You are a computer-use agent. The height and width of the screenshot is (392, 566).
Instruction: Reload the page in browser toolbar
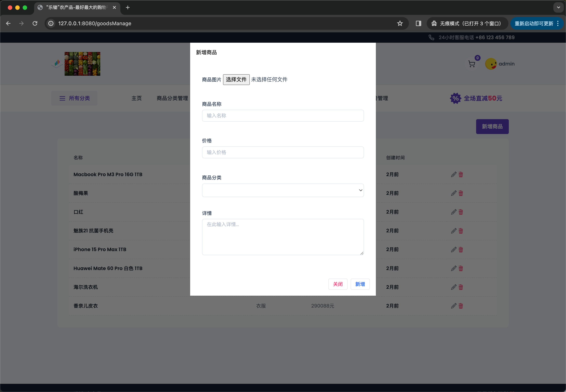point(35,23)
